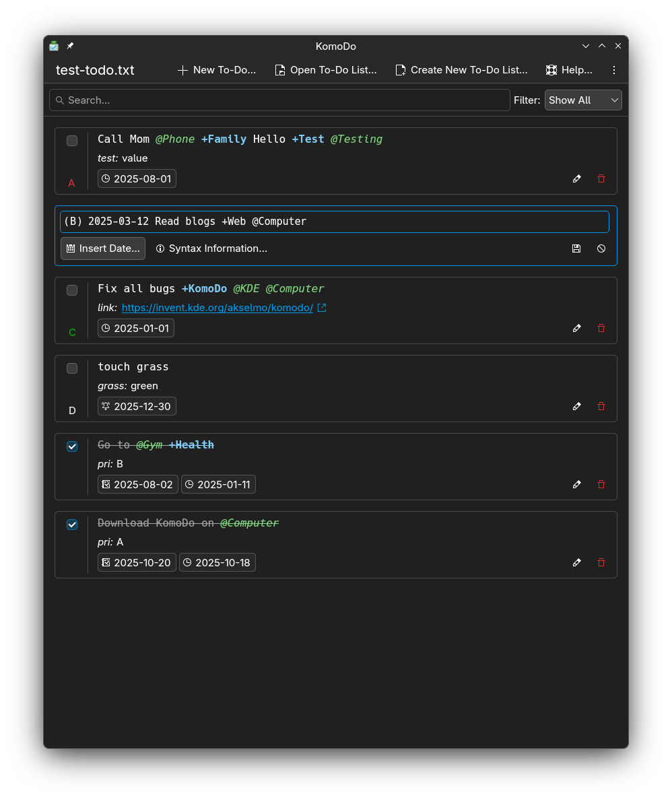Save the edited Read blogs task

tap(576, 248)
